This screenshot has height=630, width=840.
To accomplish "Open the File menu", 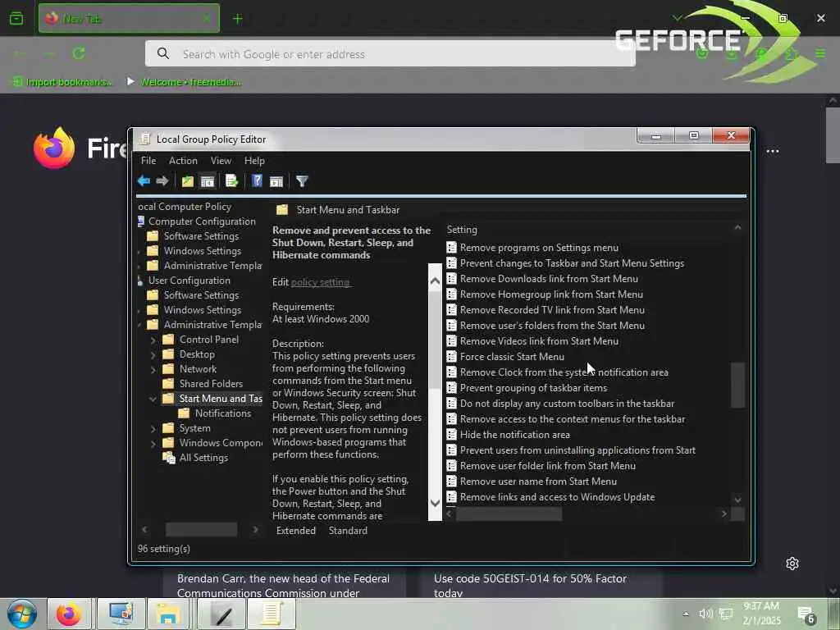I will click(148, 161).
